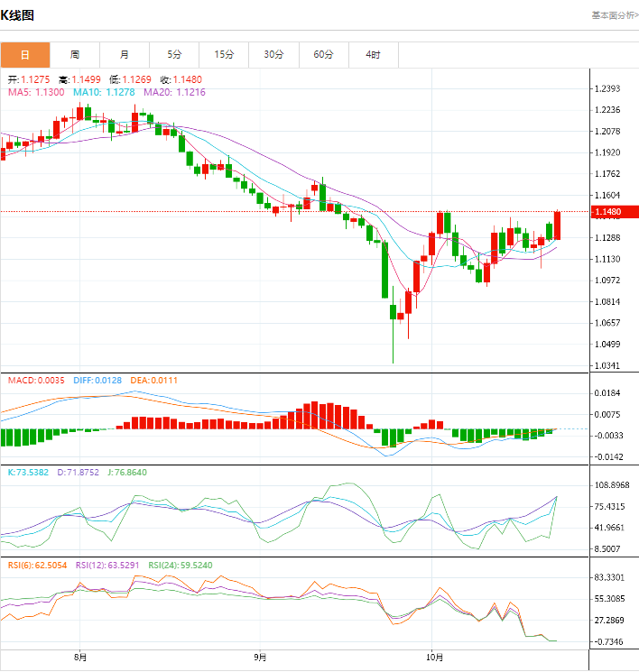Click the DEA:0.0111 indicator label
The height and width of the screenshot is (672, 639).
point(154,381)
